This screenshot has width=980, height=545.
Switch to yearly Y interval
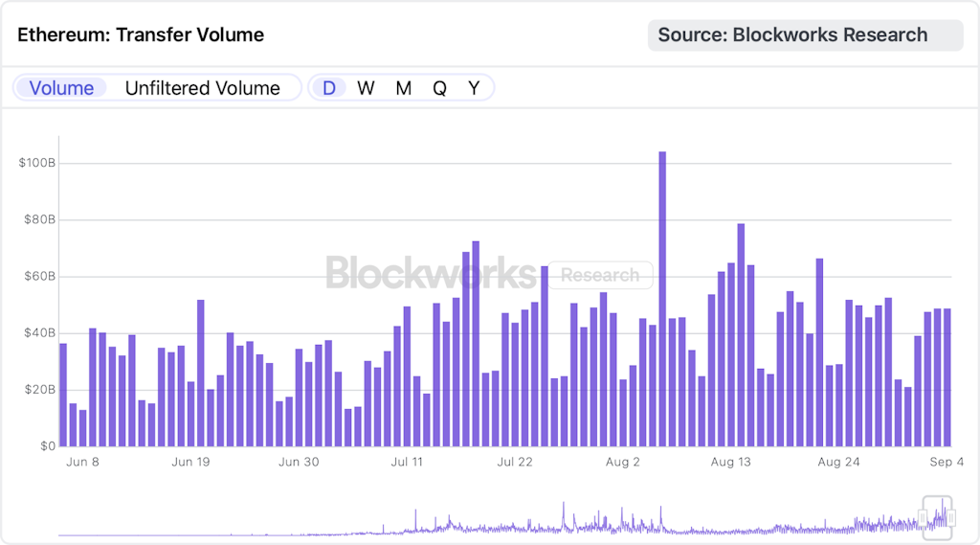474,88
